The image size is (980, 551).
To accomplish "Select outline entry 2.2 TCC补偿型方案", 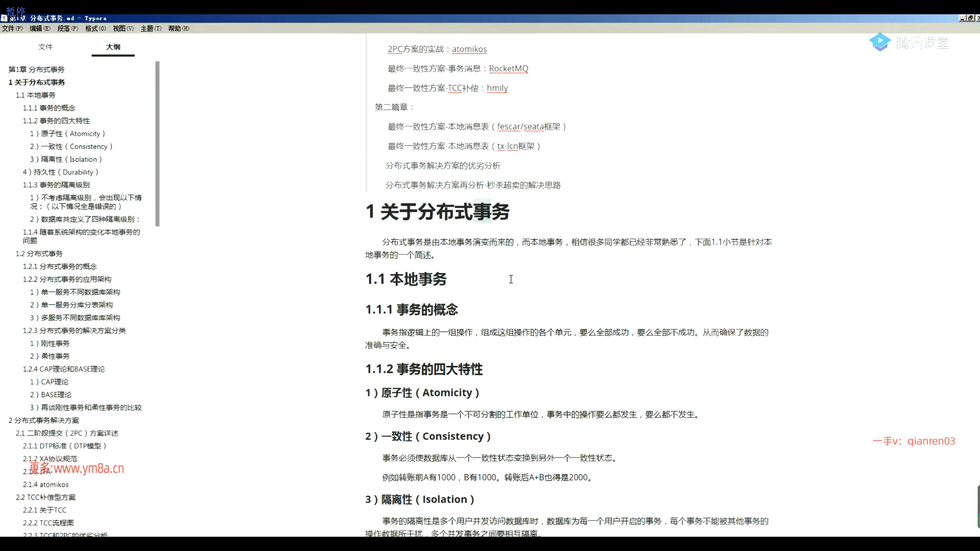I will pos(45,497).
